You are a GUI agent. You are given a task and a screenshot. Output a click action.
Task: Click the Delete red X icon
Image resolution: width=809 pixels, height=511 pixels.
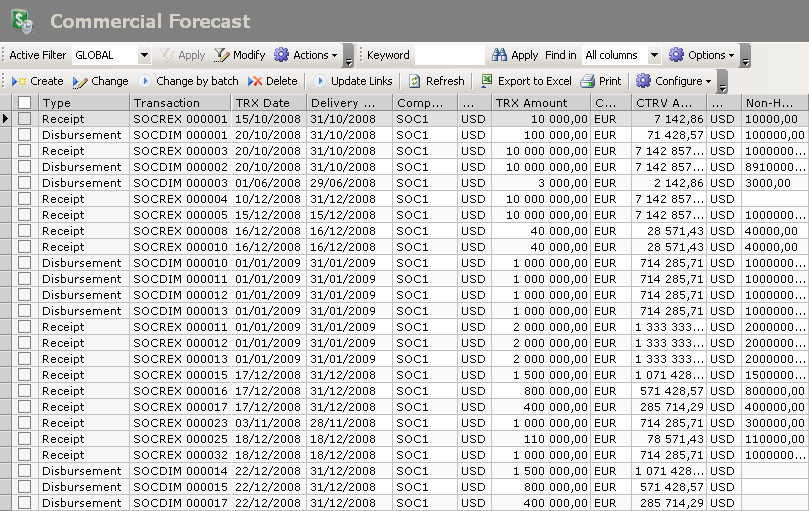[255, 82]
